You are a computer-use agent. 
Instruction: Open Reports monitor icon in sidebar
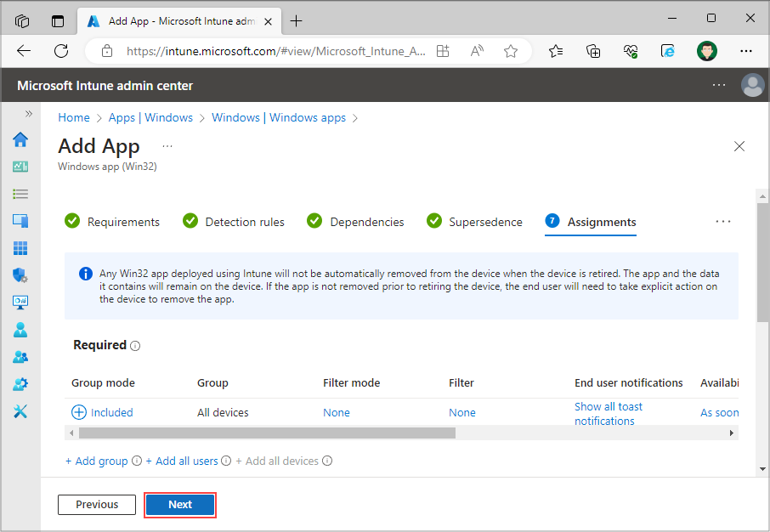click(20, 302)
